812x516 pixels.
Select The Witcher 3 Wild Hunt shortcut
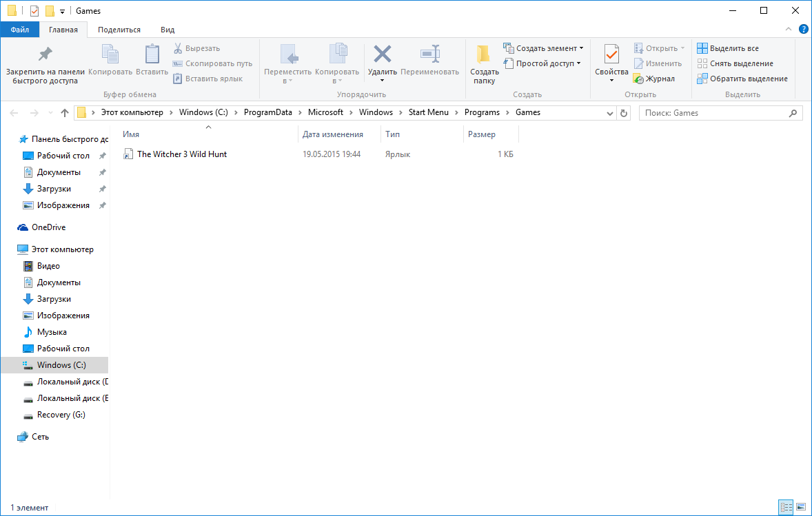pyautogui.click(x=182, y=154)
